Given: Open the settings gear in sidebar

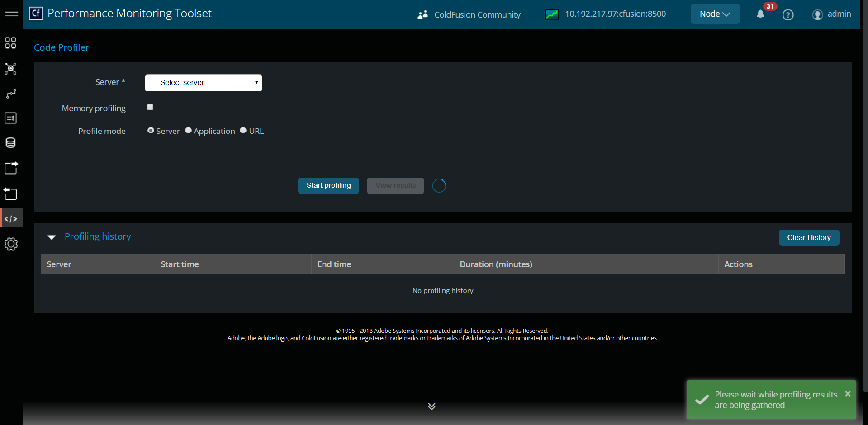Looking at the screenshot, I should [x=11, y=244].
